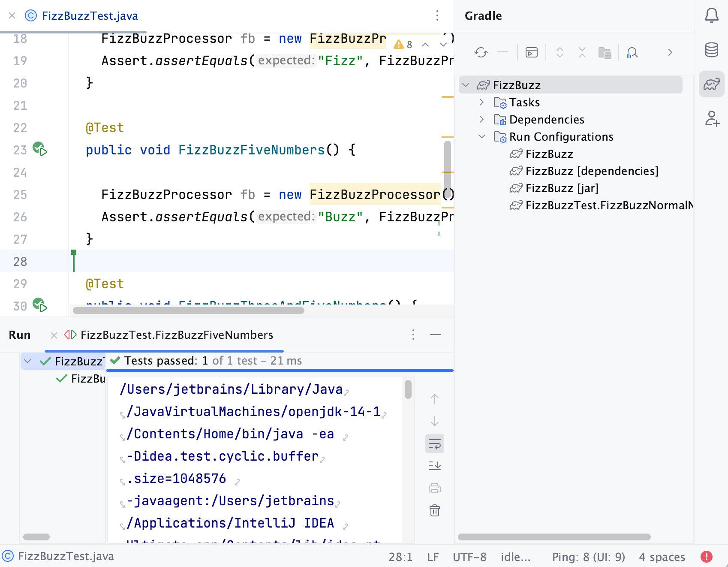Screen dimensions: 728x567
Task: Switch to the FizzBuzzTest.java editor tab
Action: pos(89,15)
